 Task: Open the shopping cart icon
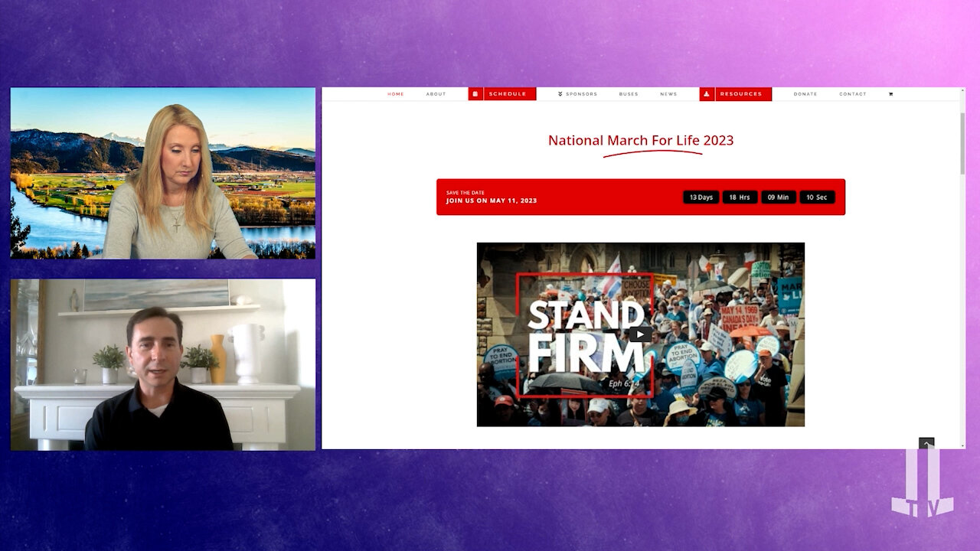(x=890, y=94)
